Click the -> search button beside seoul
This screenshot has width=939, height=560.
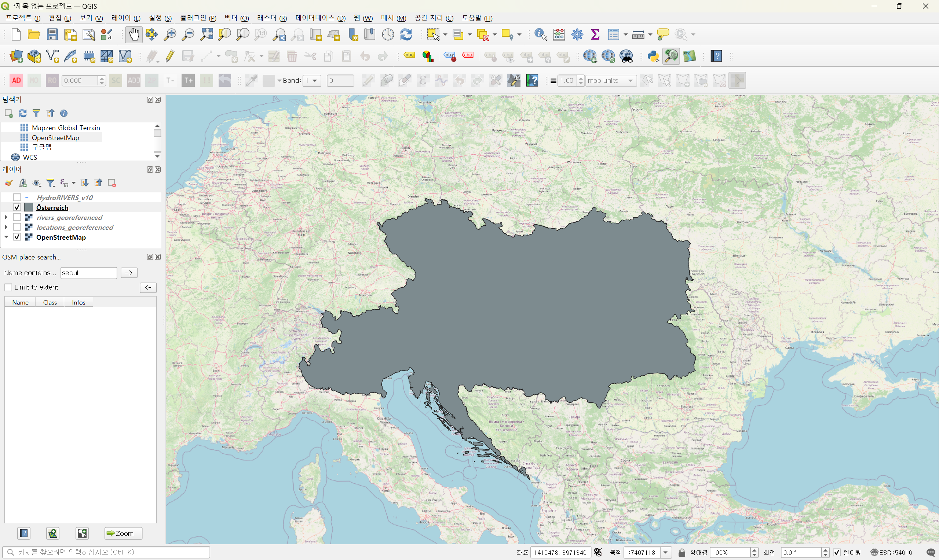[129, 273]
